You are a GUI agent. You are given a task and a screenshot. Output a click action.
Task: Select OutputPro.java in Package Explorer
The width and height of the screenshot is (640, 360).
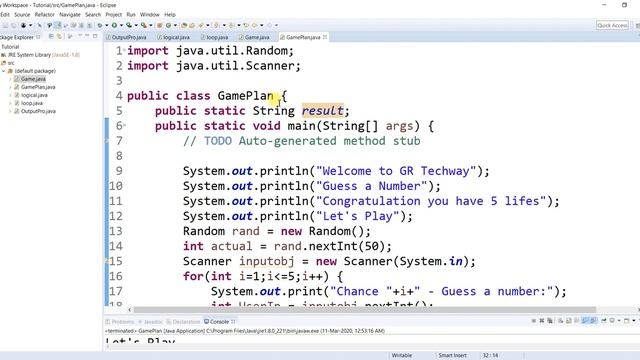click(x=38, y=111)
